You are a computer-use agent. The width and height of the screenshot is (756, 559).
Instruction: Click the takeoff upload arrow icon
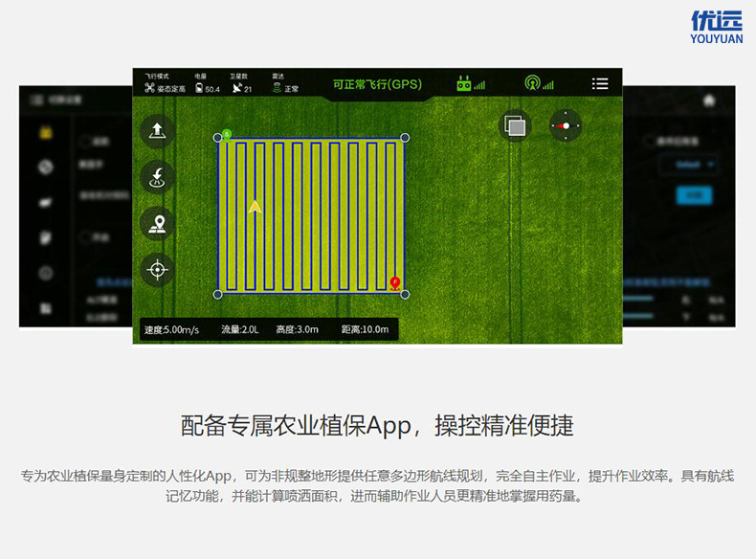158,130
